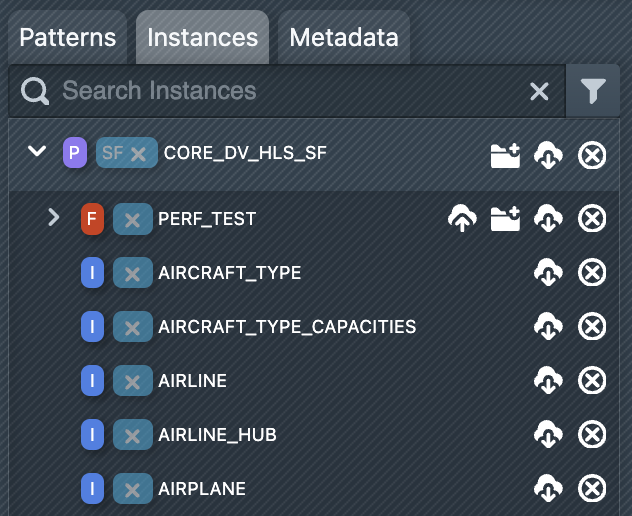Upload PERF_TEST using cloud upload icon
The image size is (632, 516).
(461, 218)
